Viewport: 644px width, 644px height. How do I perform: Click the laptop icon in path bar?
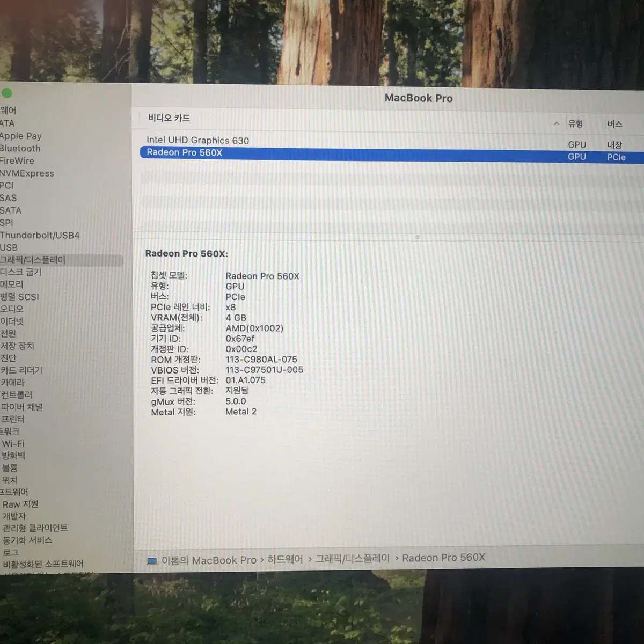[x=152, y=561]
